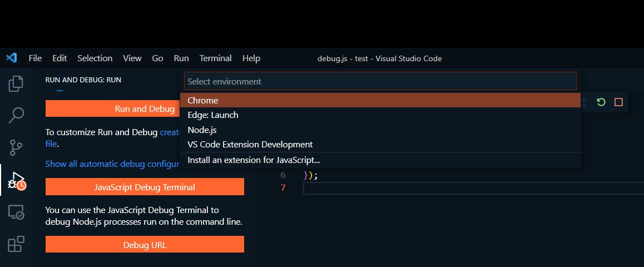Open Show all automatic debug configurations link
This screenshot has width=644, height=267.
pyautogui.click(x=112, y=164)
